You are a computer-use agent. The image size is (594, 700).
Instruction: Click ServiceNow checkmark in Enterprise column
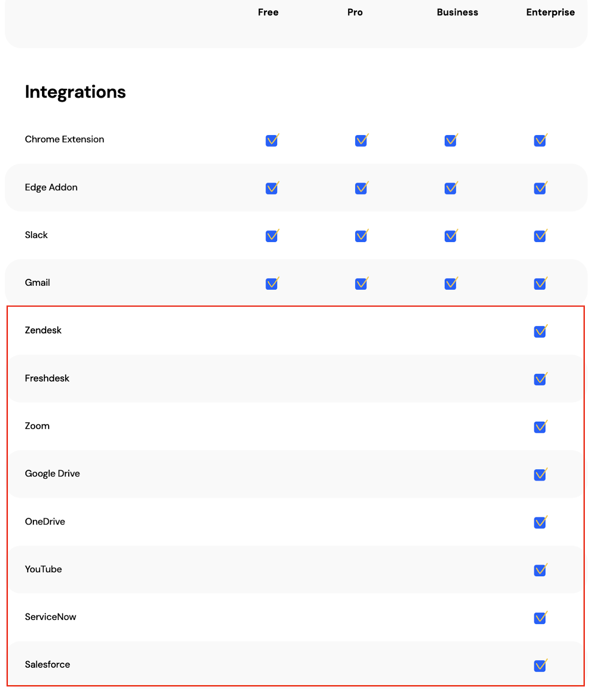click(x=541, y=617)
